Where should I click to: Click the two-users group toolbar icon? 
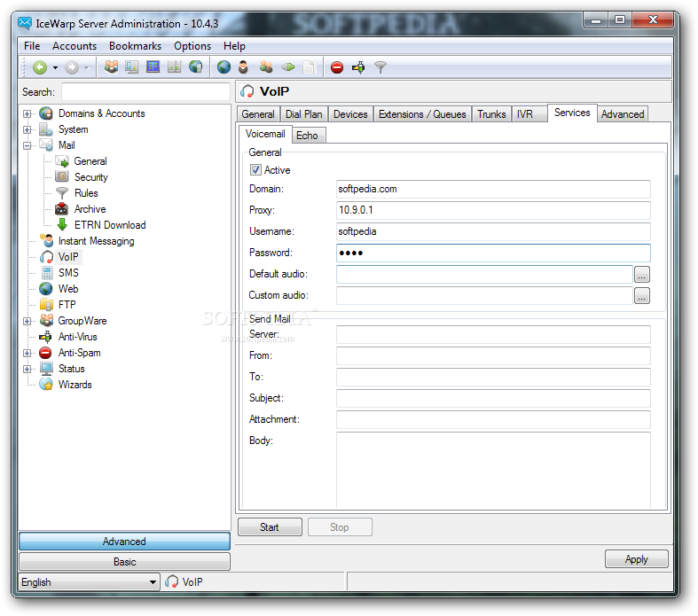(x=266, y=67)
